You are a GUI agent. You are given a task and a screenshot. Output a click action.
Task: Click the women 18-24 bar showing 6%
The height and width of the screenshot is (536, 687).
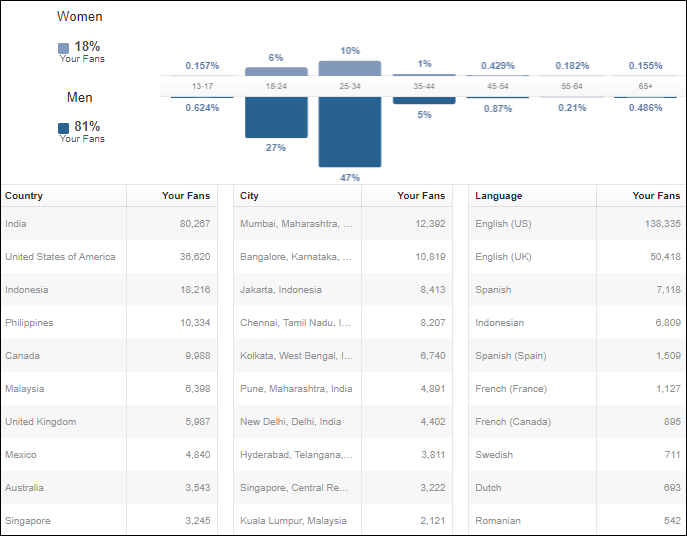coord(276,72)
